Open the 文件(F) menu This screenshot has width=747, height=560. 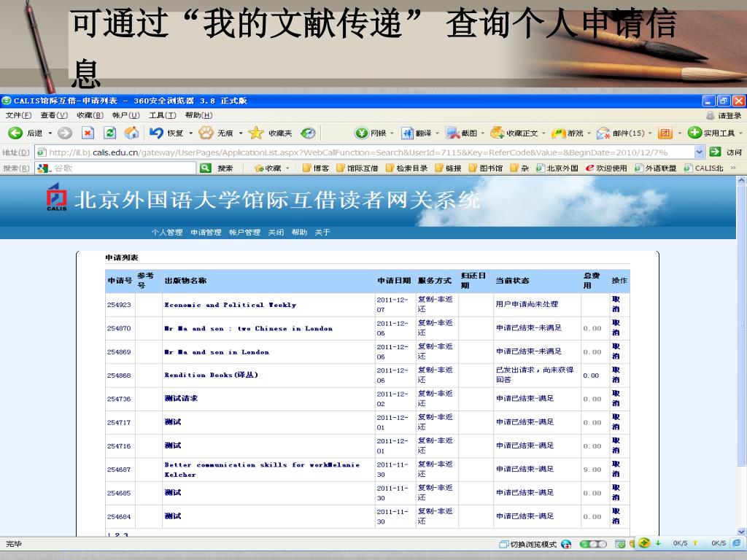pos(18,115)
